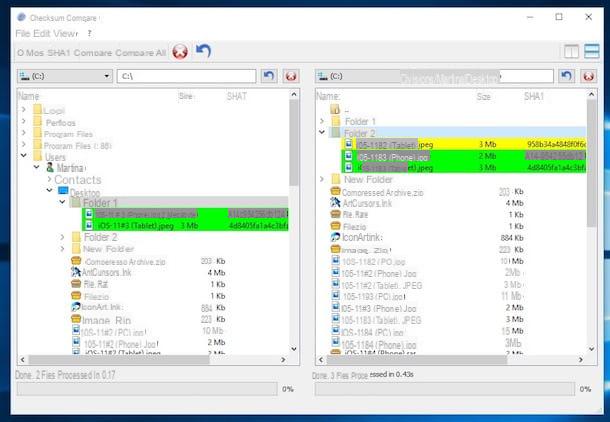Click the left pane progress bar
Screen dimensions: 610x422
tap(147, 389)
